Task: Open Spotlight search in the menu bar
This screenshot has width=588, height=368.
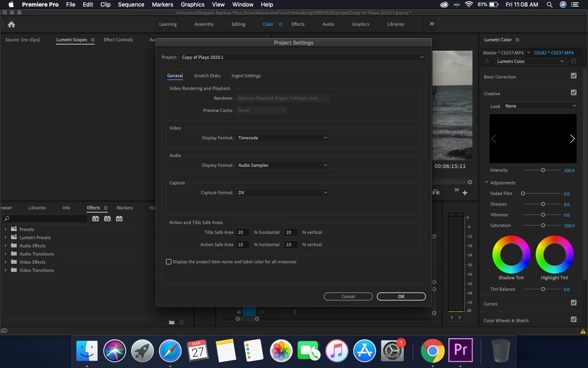Action: pos(550,4)
